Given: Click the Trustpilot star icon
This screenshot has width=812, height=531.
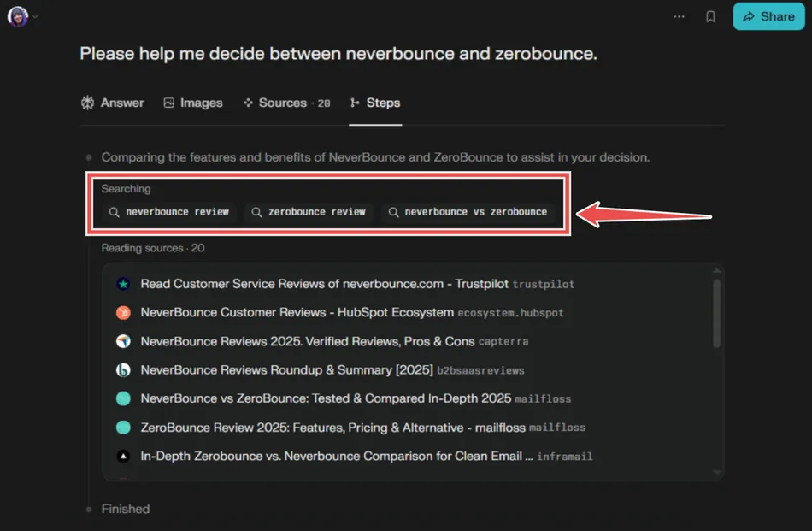Looking at the screenshot, I should [x=123, y=284].
